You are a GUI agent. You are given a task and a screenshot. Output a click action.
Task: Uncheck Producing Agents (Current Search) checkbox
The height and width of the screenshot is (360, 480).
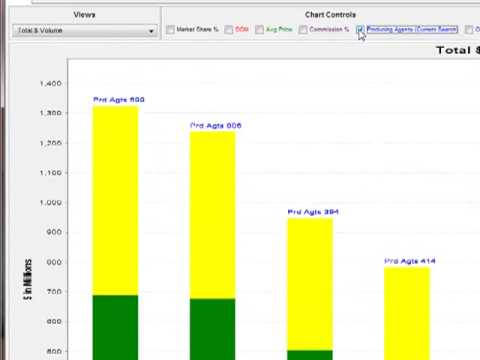[x=360, y=29]
